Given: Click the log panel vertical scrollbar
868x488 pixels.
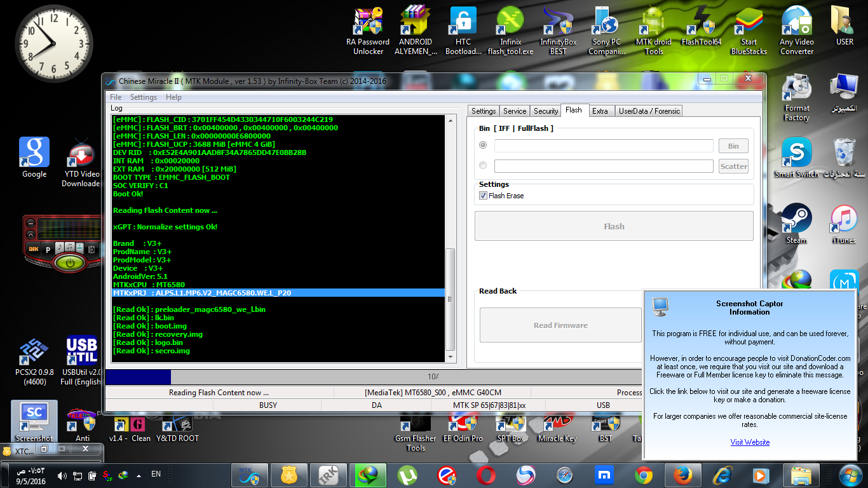Looking at the screenshot, I should tap(451, 238).
